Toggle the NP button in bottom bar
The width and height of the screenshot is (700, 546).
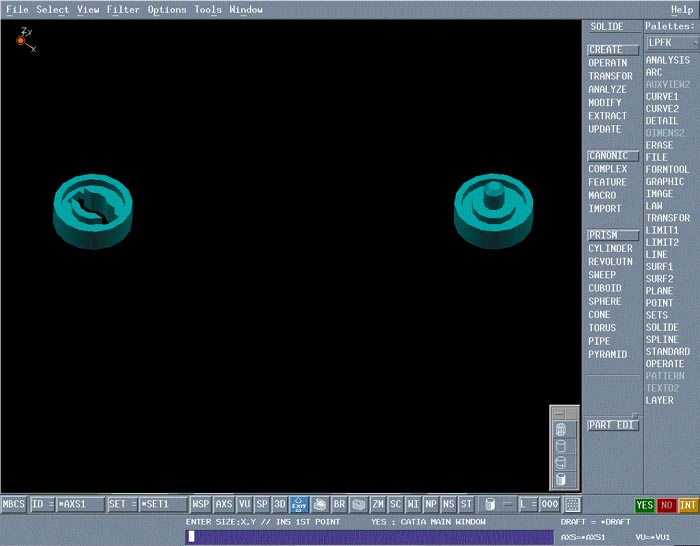[x=430, y=505]
